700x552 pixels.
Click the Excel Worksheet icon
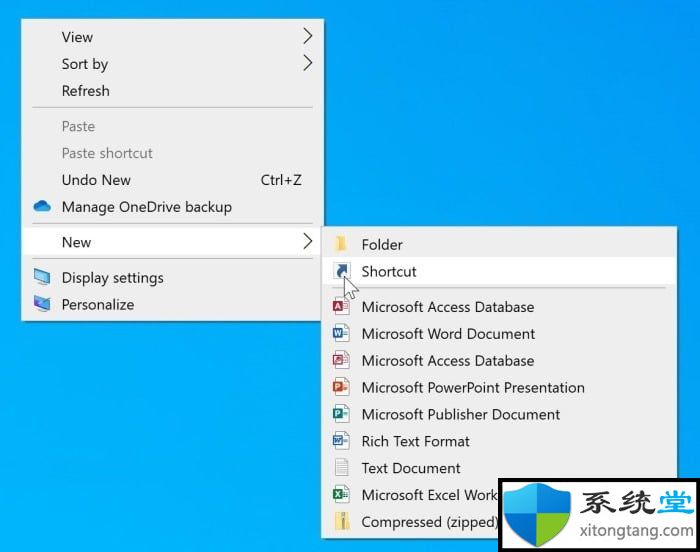[342, 494]
